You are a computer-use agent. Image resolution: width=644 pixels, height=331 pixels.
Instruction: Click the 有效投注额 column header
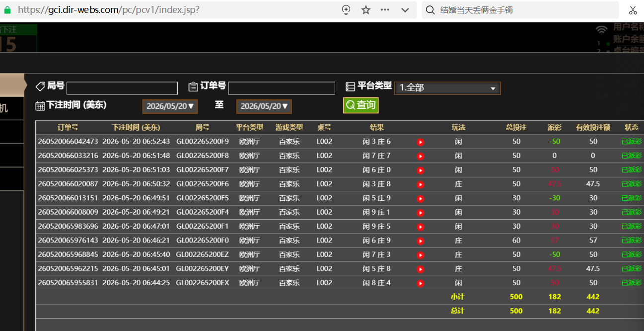[x=593, y=127]
